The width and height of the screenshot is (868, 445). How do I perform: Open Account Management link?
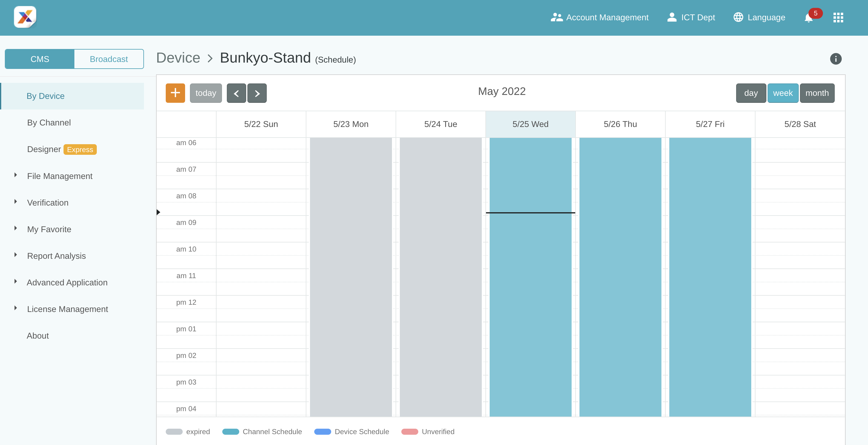coord(599,18)
